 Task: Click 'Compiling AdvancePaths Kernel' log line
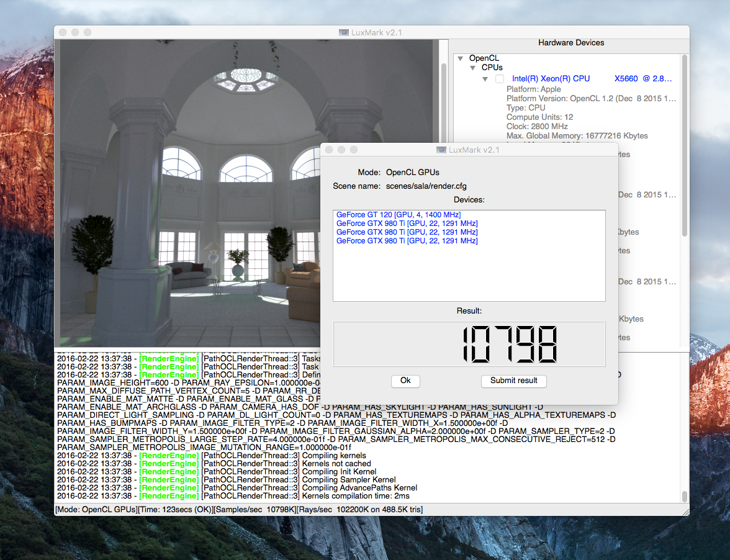tap(237, 488)
